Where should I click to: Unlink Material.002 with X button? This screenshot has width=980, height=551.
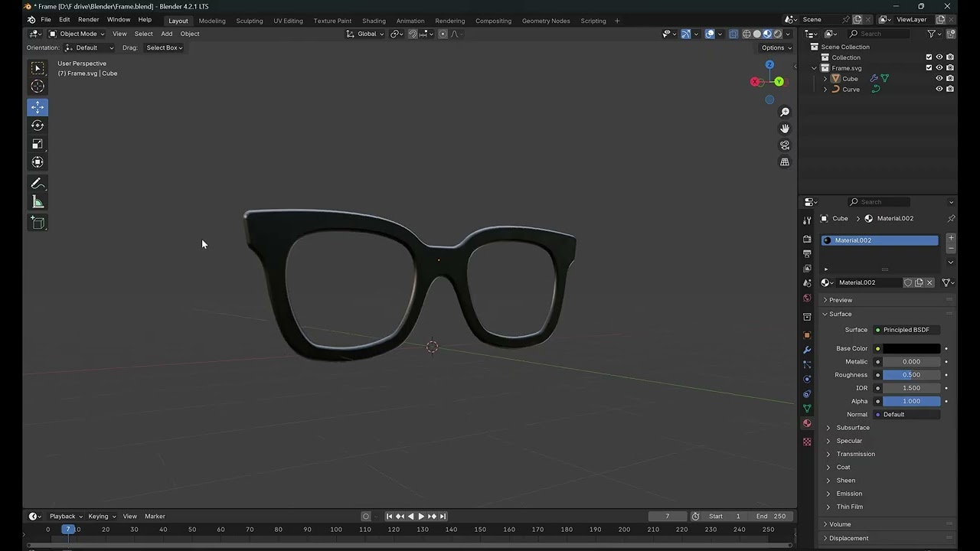tap(929, 282)
